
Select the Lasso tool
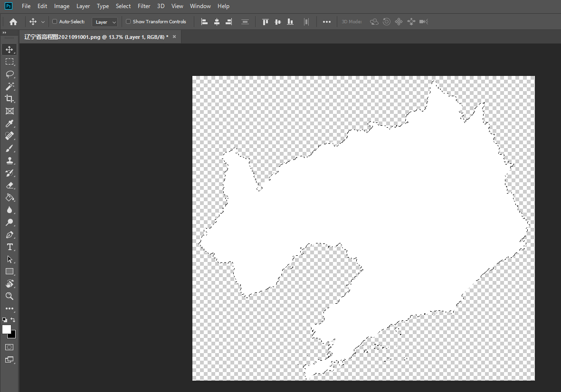10,74
